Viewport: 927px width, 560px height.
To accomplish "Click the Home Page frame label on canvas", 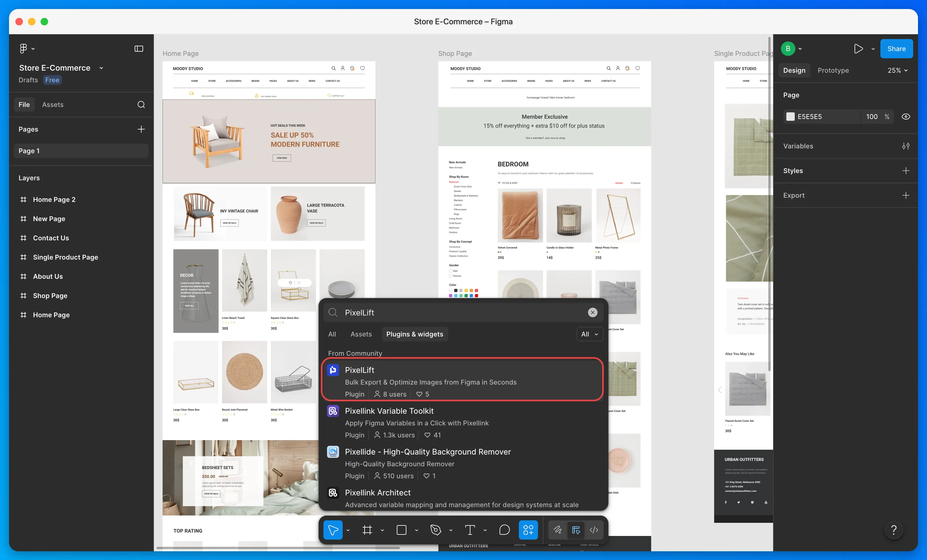I will (181, 53).
